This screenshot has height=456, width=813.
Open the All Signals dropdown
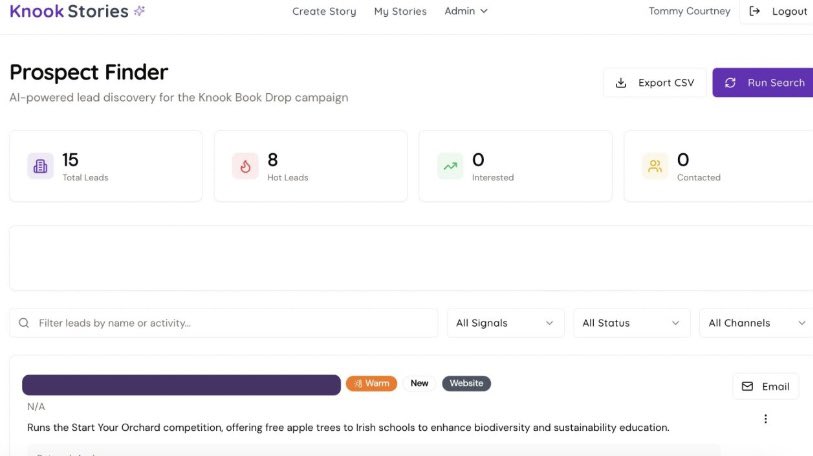coord(506,323)
